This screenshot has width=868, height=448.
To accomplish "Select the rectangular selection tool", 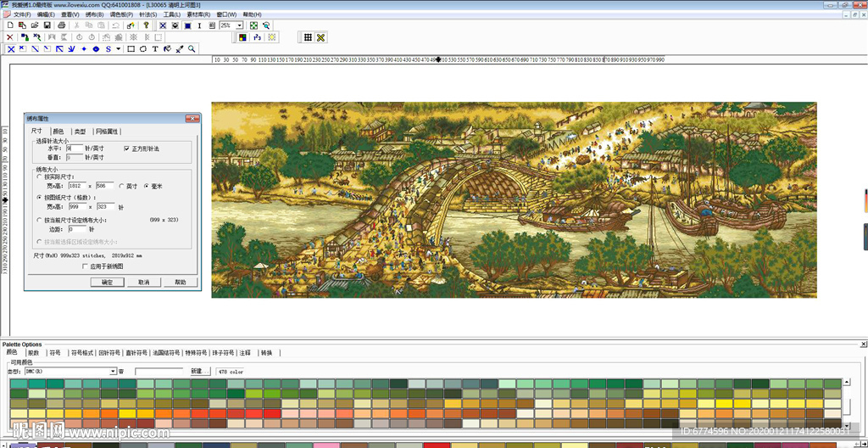I will (131, 49).
